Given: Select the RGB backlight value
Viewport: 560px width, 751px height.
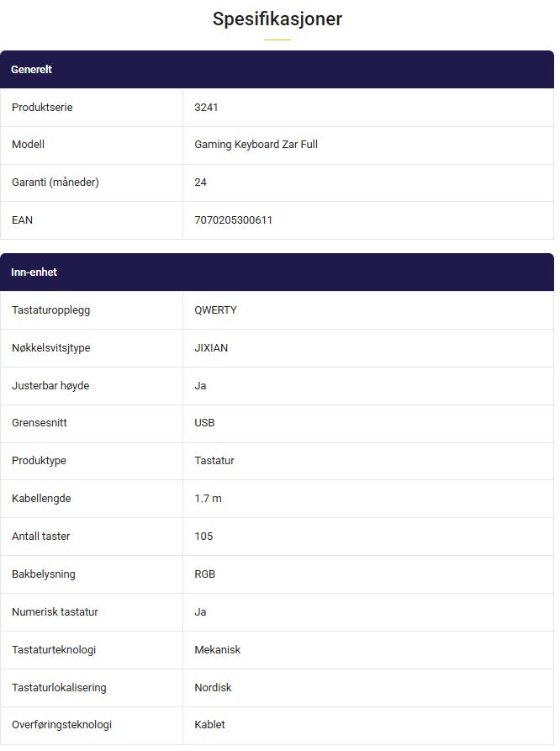Looking at the screenshot, I should click(204, 574).
